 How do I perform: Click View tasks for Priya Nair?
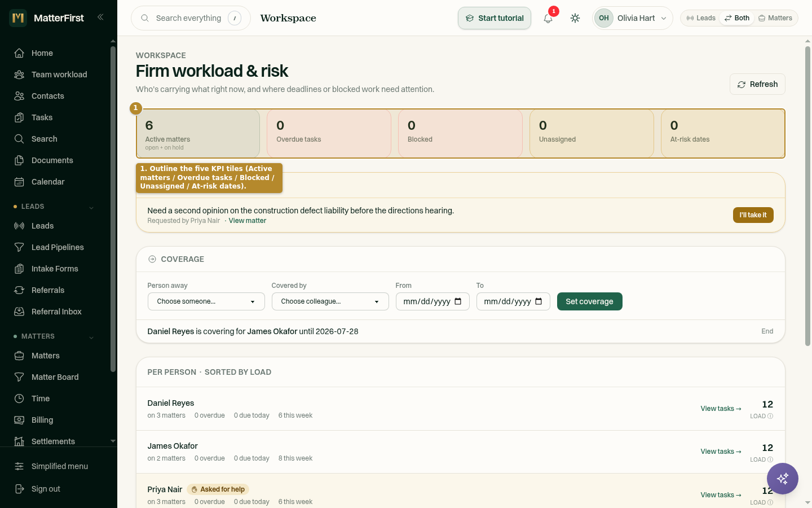tap(721, 495)
